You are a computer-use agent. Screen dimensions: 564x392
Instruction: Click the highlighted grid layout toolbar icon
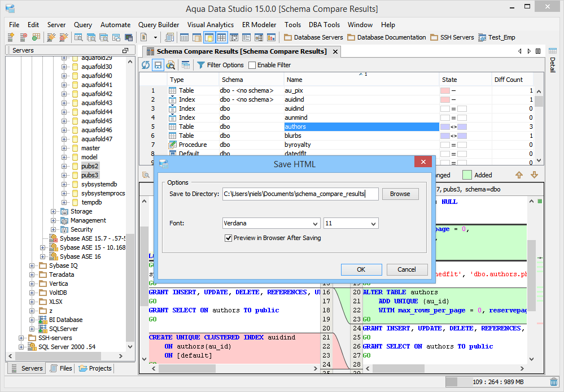(x=221, y=37)
